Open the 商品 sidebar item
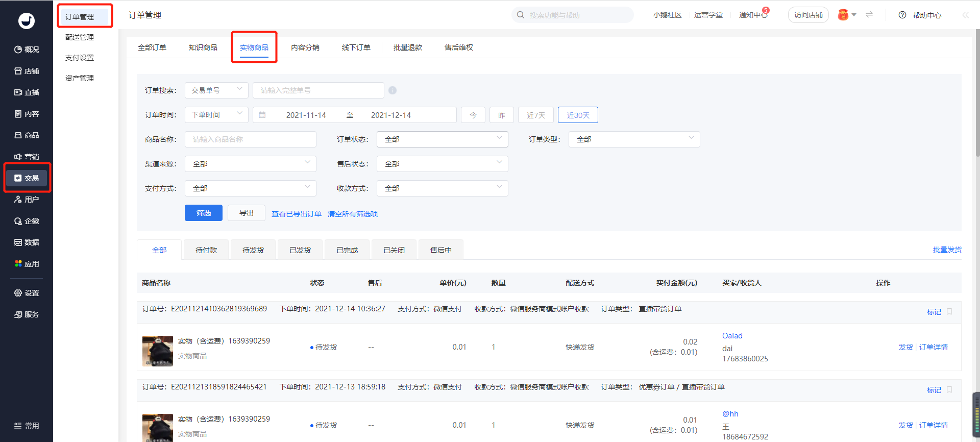 click(x=27, y=135)
